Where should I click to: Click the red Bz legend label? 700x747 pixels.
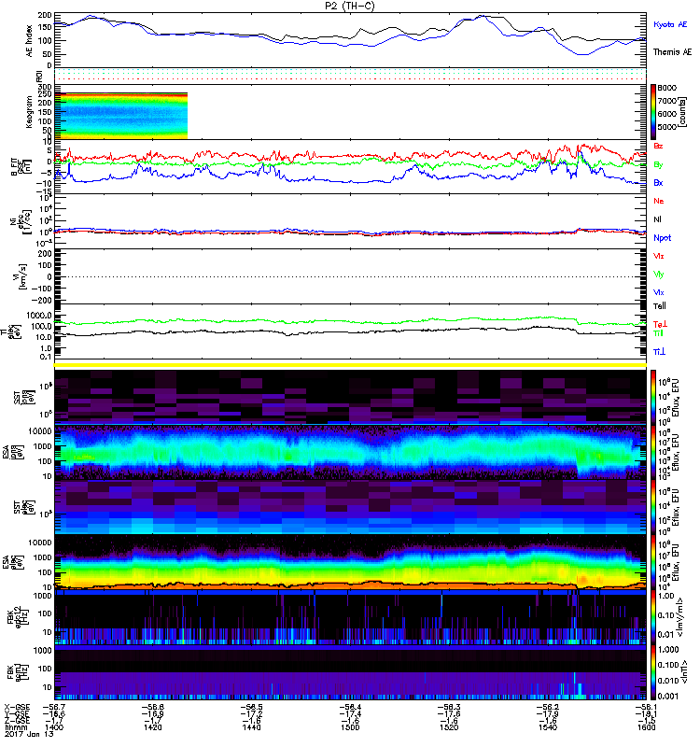(658, 147)
